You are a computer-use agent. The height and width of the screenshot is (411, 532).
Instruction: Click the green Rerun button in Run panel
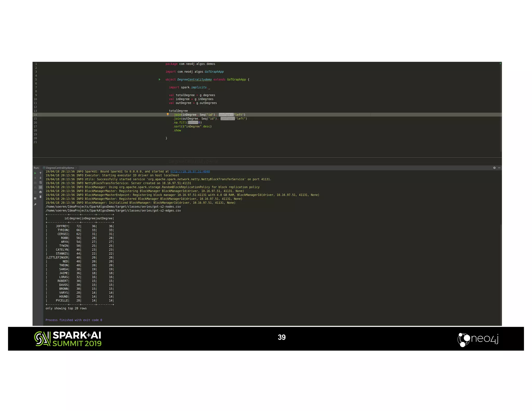35,173
